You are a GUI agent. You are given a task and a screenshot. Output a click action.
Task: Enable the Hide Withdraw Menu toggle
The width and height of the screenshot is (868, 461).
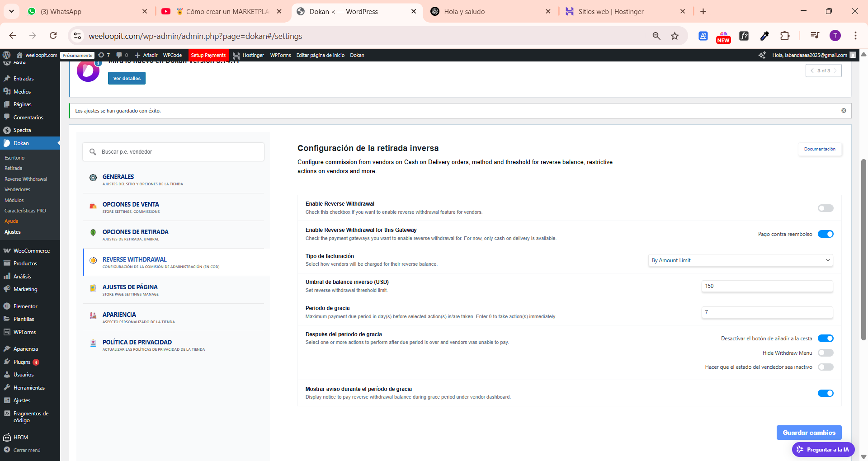pyautogui.click(x=826, y=353)
